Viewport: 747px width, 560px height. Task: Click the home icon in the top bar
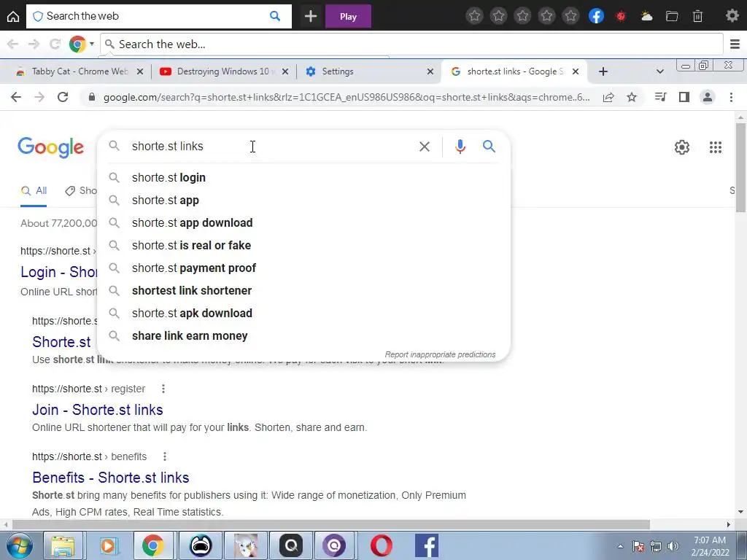coord(13,17)
